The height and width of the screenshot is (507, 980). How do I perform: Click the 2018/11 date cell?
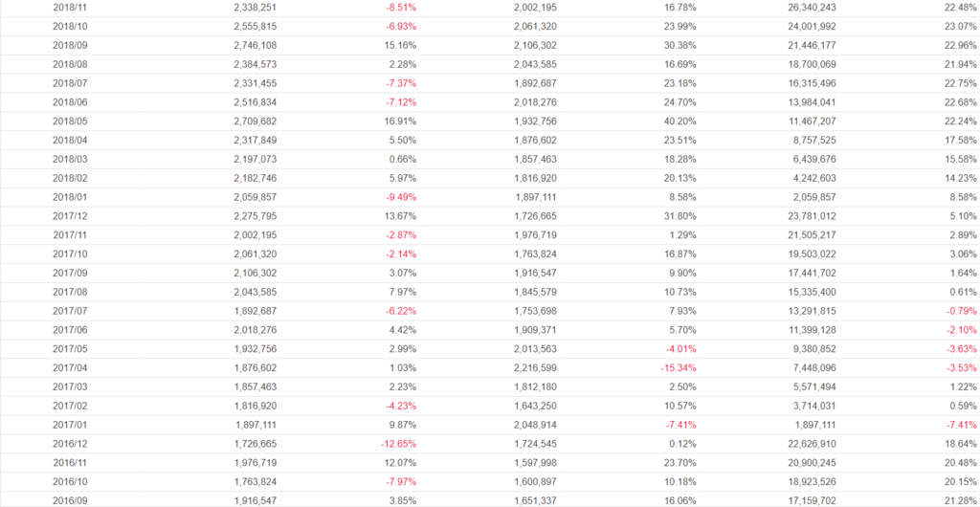(x=68, y=7)
